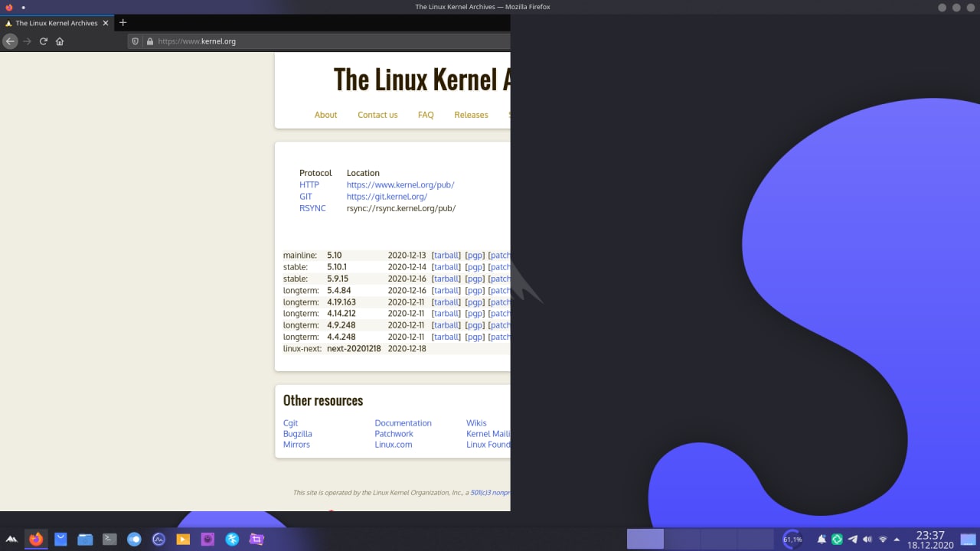Click the 61,1% usage circle widget

pyautogui.click(x=792, y=540)
